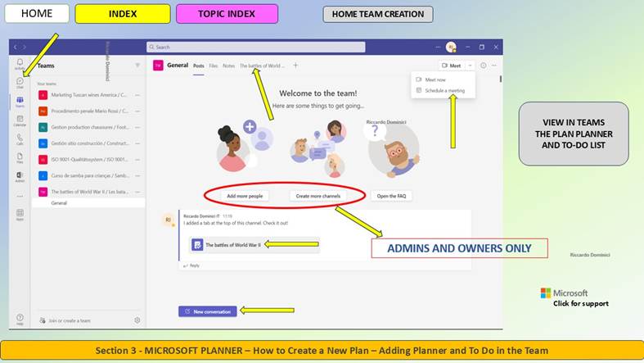
Task: Select Gestion production chaussures team
Action: point(88,127)
